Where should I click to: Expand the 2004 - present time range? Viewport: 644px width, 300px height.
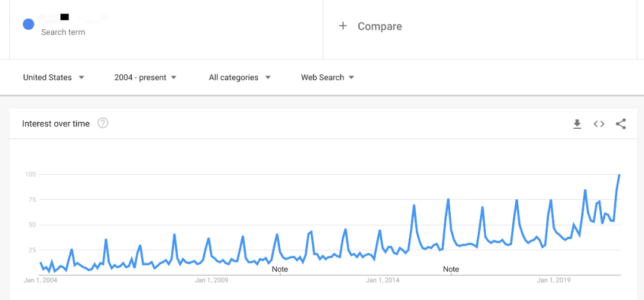tap(145, 78)
